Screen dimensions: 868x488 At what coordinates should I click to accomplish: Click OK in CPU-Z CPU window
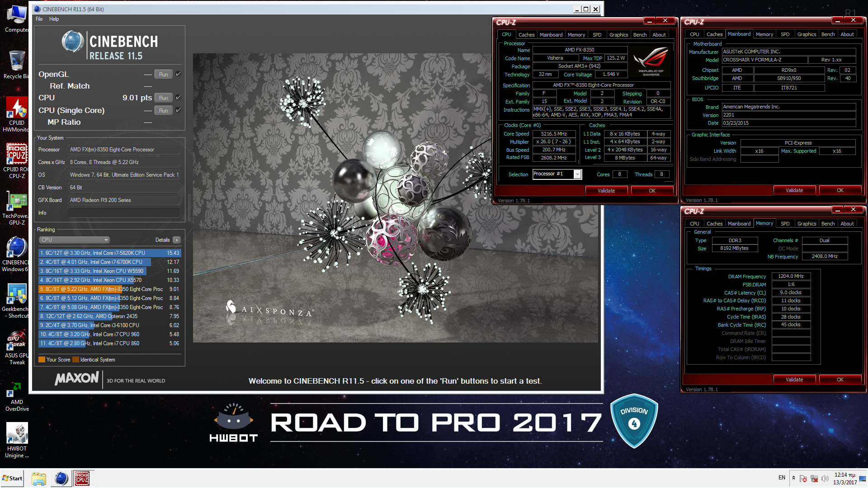652,191
